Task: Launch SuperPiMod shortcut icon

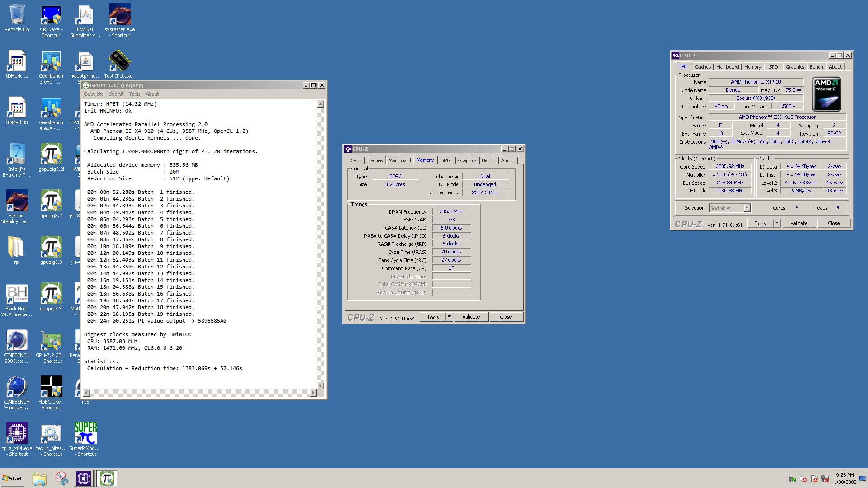Action: (85, 440)
